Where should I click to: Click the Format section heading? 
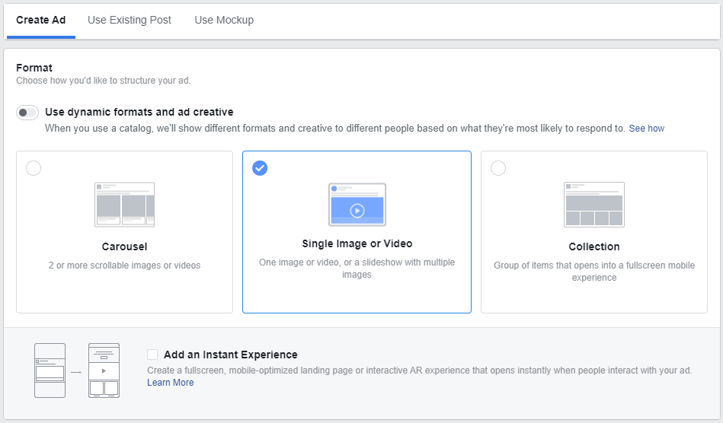coord(34,68)
